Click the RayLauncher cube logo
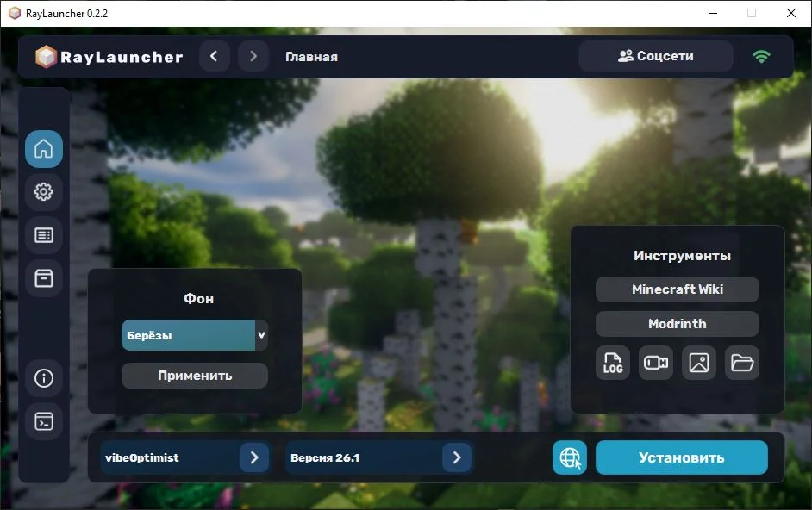 [46, 57]
